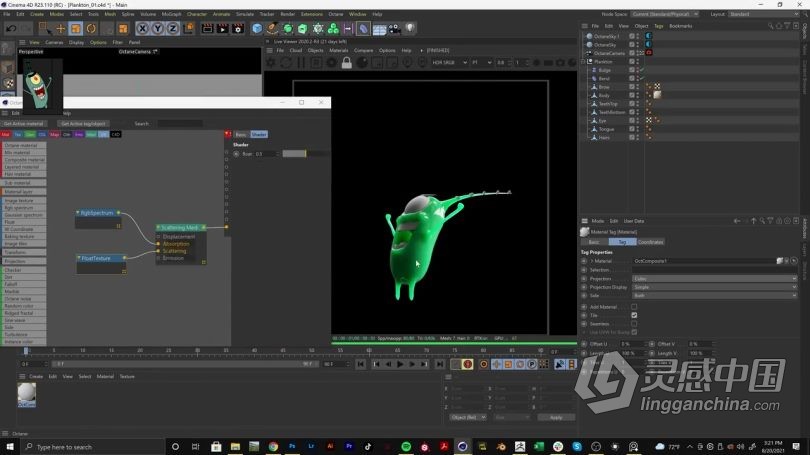Screen dimensions: 810x455
Task: Toggle layer checkbox of Tongue object
Action: pos(631,129)
